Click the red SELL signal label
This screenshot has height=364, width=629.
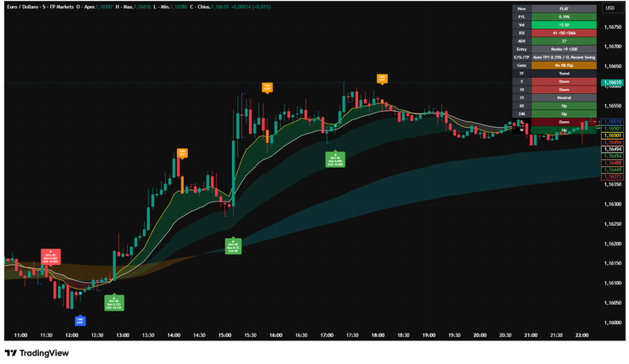point(51,256)
